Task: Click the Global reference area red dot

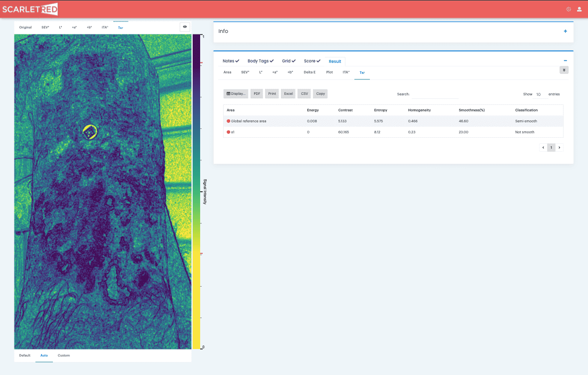Action: tap(229, 121)
